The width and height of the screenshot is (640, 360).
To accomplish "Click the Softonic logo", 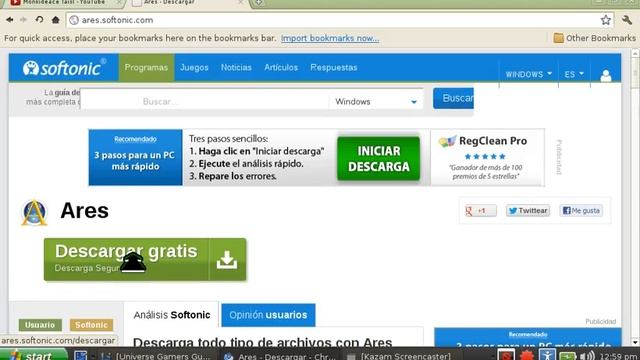I will click(x=64, y=68).
